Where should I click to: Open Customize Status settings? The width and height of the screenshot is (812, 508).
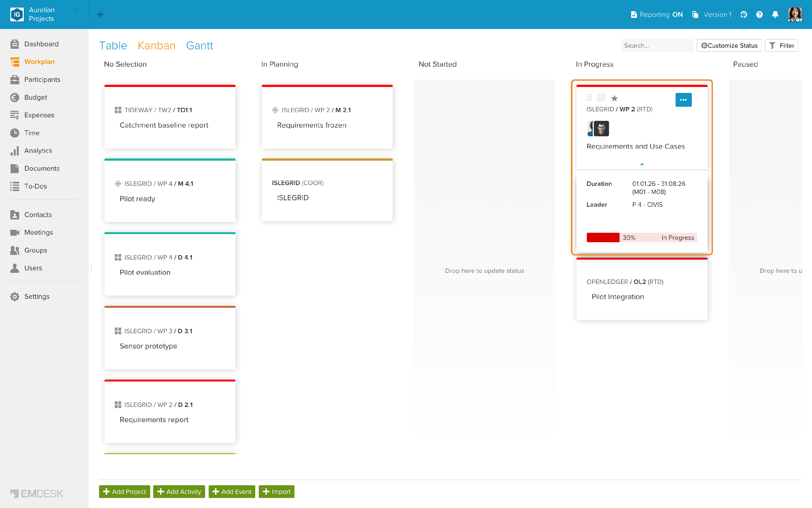click(729, 45)
